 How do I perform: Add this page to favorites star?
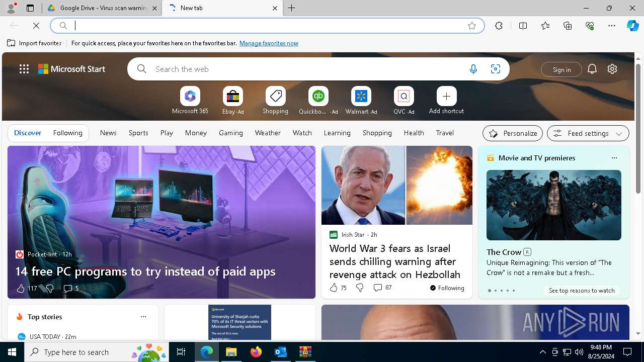[x=471, y=26]
